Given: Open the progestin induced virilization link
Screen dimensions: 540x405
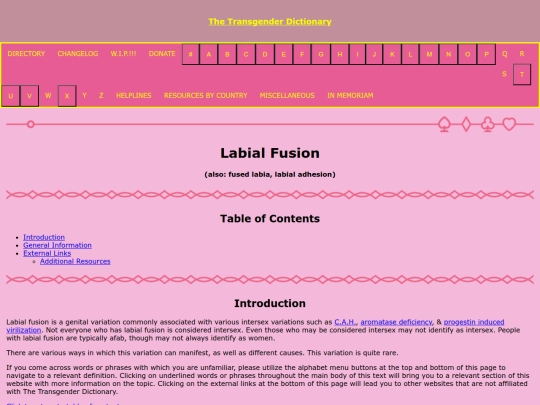Looking at the screenshot, I should point(474,322).
